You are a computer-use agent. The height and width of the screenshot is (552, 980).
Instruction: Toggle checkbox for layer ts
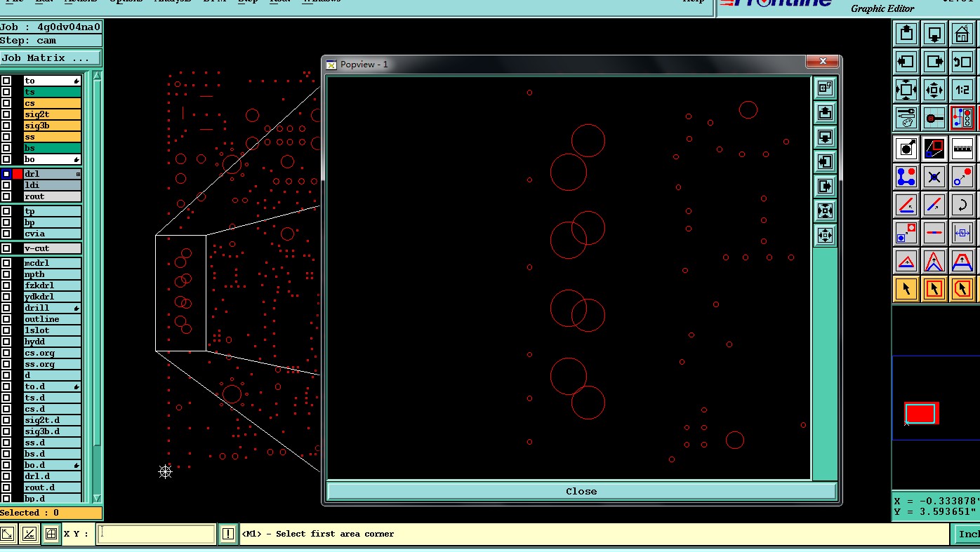tap(6, 92)
